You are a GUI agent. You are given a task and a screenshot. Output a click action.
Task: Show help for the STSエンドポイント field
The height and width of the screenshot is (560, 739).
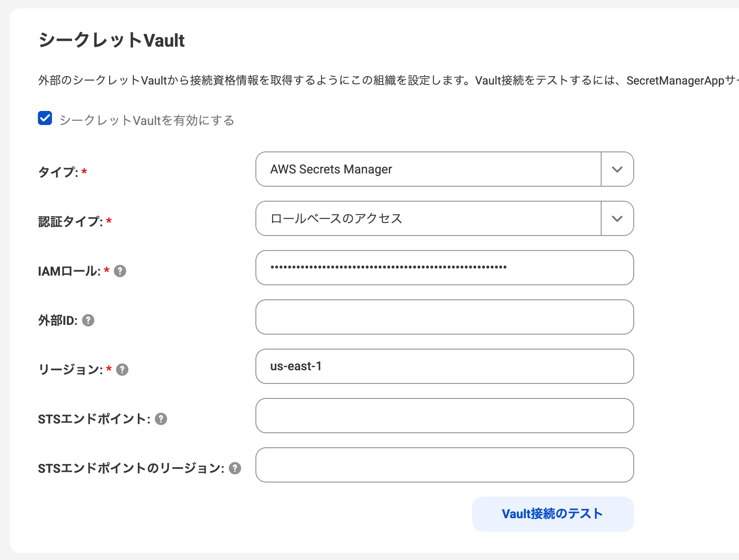tap(161, 419)
